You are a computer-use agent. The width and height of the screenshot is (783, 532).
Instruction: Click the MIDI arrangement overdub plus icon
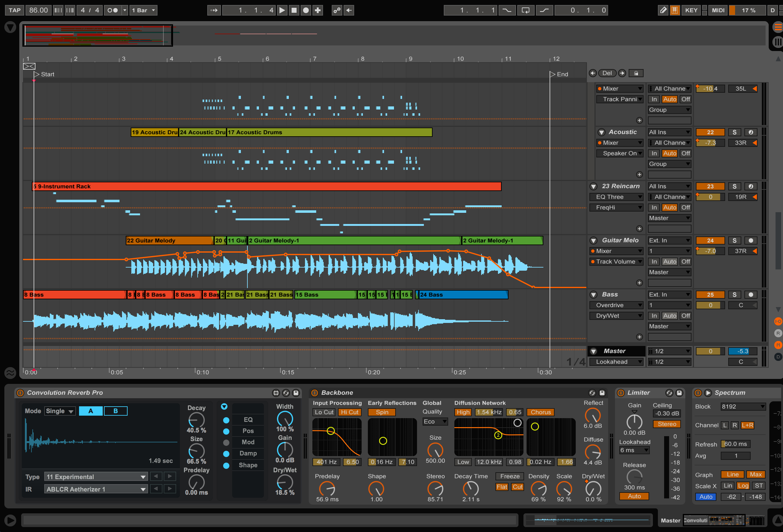coord(317,10)
